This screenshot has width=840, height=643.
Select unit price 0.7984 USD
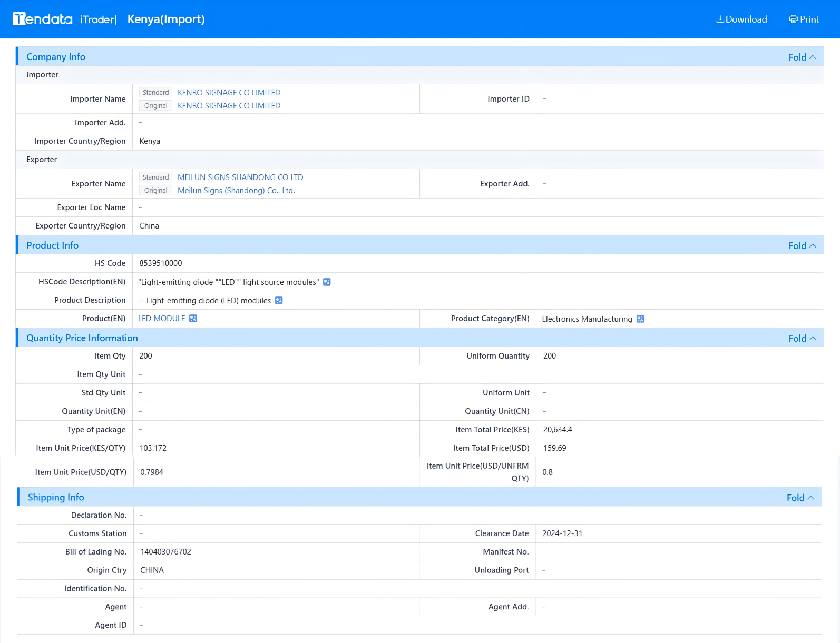[x=152, y=472]
